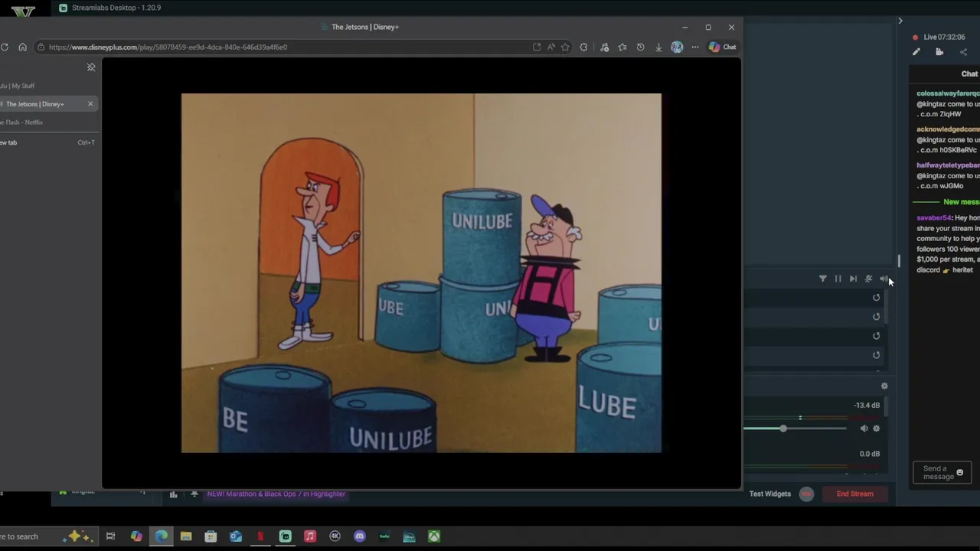Click the 0.0 dB level reading
The height and width of the screenshot is (551, 980).
click(870, 454)
